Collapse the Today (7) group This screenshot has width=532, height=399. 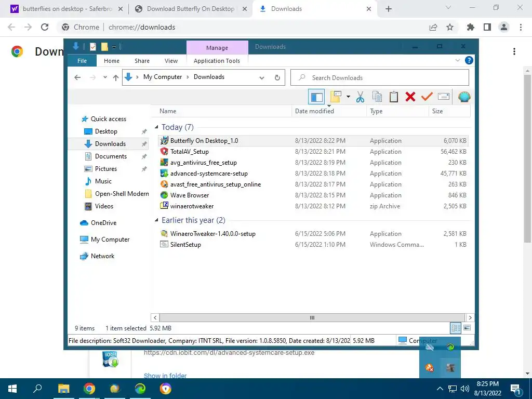point(156,127)
